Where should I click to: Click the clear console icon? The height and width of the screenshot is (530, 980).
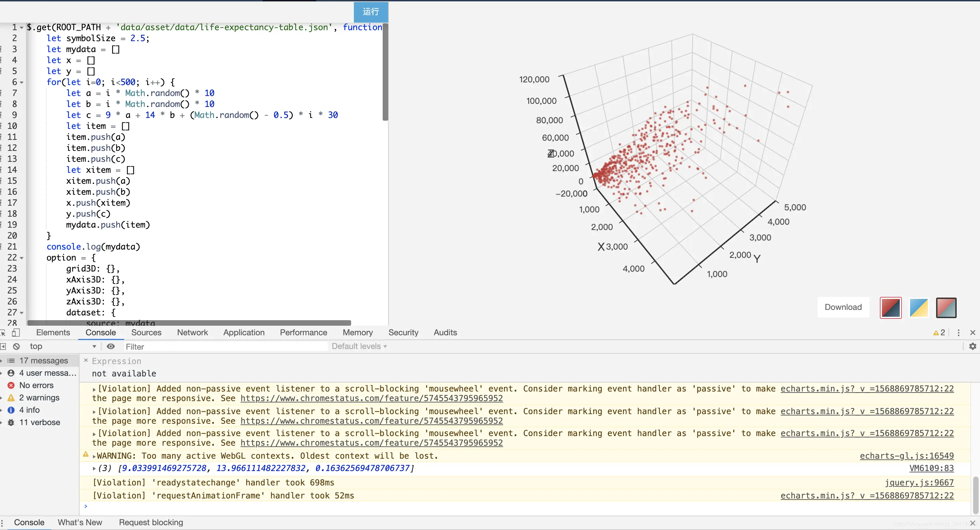[x=16, y=346]
